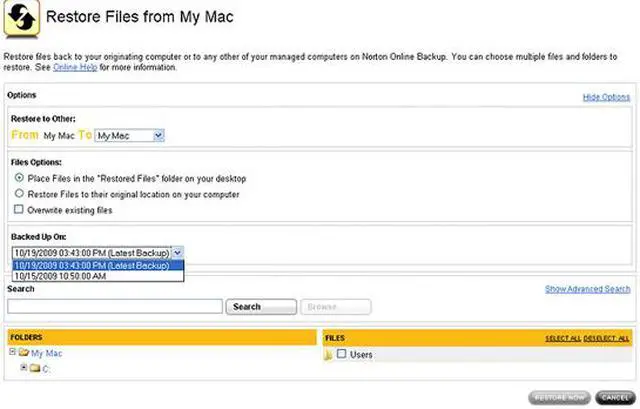
Task: Select the C: label in folder tree
Action: [x=45, y=369]
